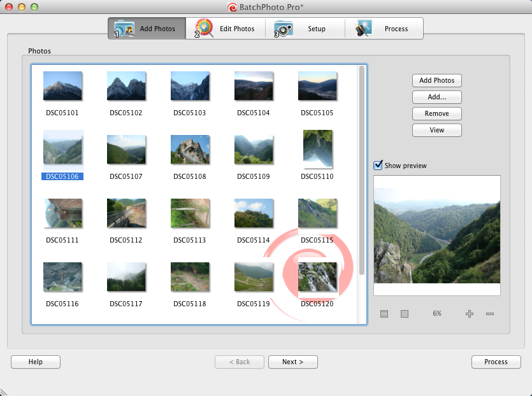Click the View button

[437, 130]
